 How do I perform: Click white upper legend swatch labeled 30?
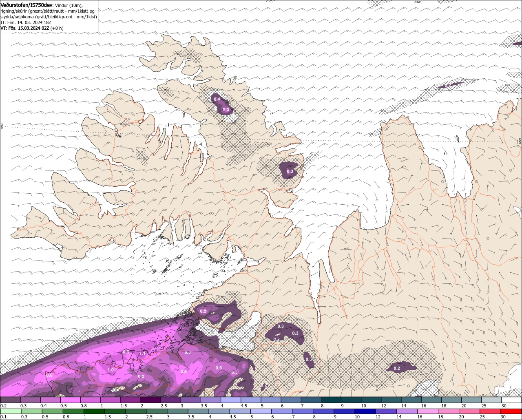click(x=512, y=400)
